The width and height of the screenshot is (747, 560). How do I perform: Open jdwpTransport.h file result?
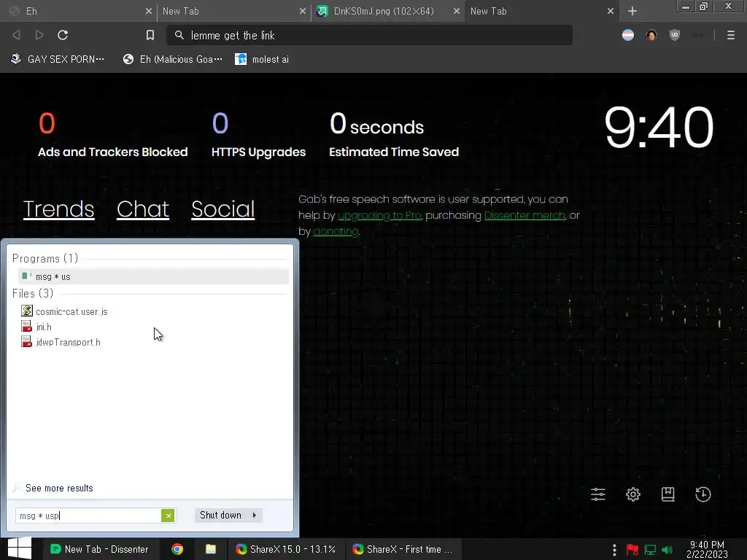[x=68, y=342]
